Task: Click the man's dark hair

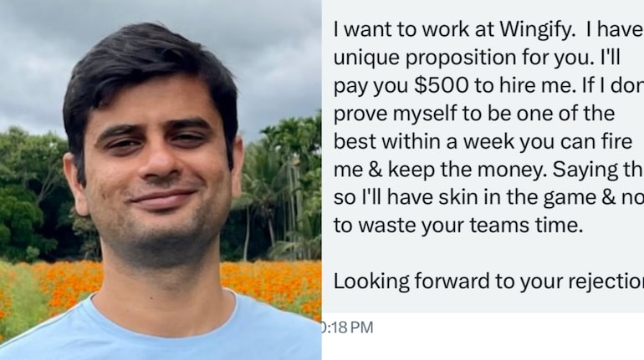Action: pos(148,62)
